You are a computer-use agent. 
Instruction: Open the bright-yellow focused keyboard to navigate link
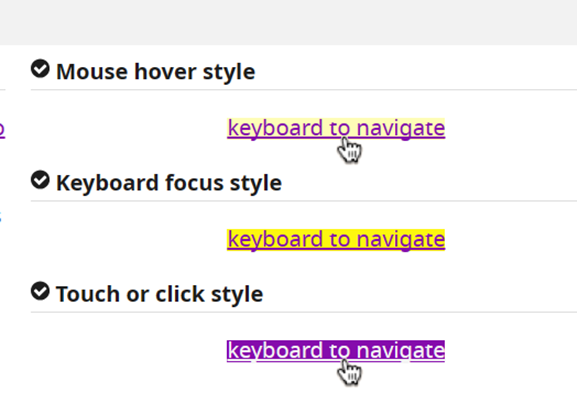[336, 240]
